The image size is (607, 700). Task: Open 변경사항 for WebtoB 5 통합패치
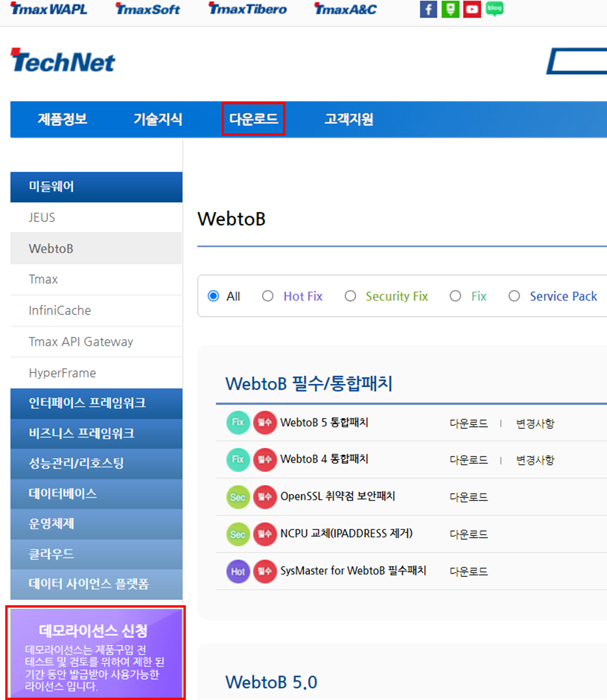pos(535,423)
